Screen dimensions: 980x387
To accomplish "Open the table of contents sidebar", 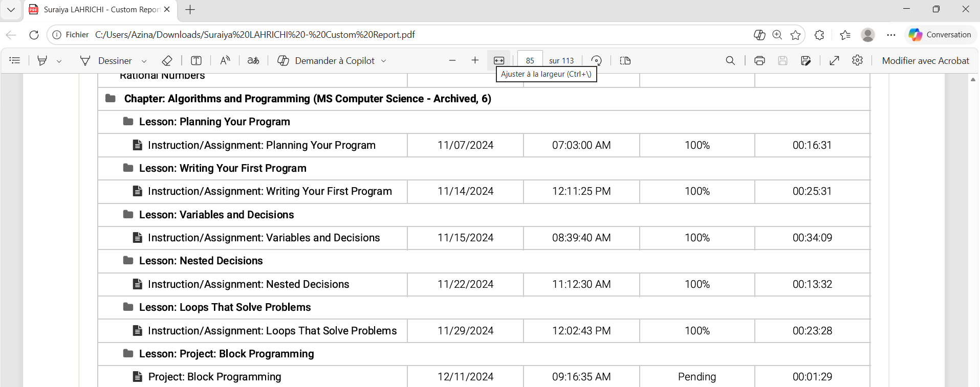I will point(15,60).
